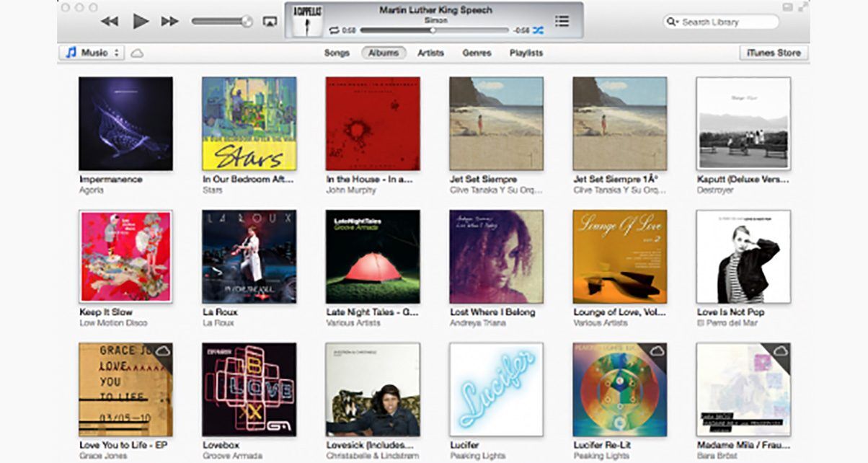Screen dimensions: 868x463
Task: Open the Lucifer neon sign album cover
Action: point(497,389)
